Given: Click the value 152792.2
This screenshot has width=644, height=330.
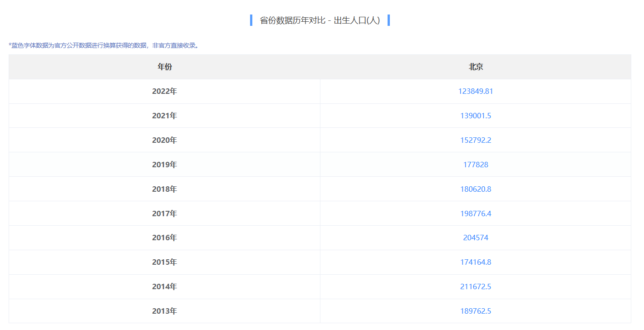Looking at the screenshot, I should [476, 140].
